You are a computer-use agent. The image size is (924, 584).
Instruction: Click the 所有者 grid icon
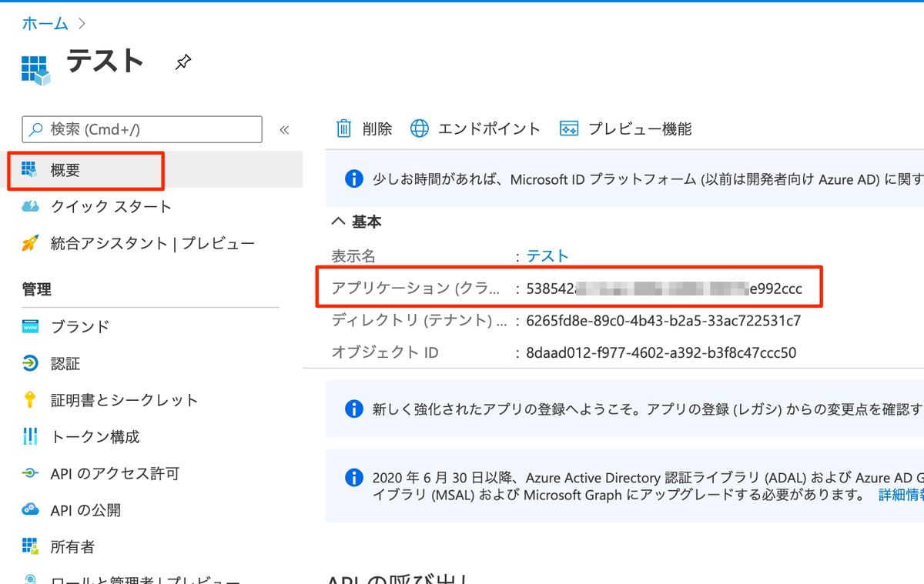(30, 546)
